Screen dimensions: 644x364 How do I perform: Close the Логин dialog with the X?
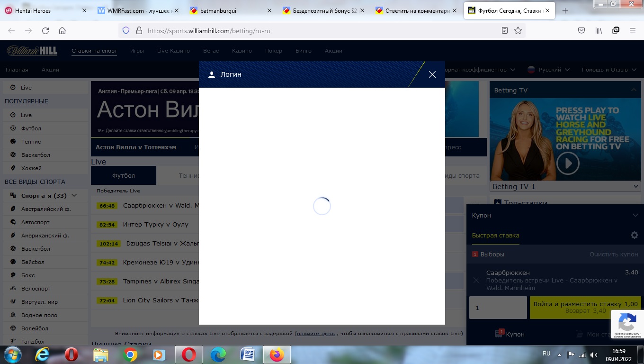432,74
